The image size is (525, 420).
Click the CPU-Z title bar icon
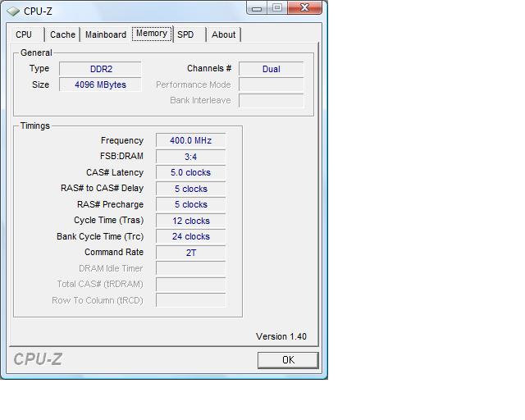(x=13, y=11)
